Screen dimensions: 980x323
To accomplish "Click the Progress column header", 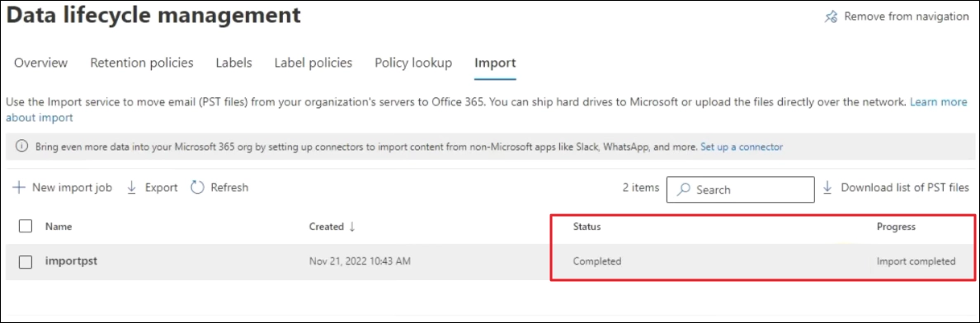I will click(896, 227).
